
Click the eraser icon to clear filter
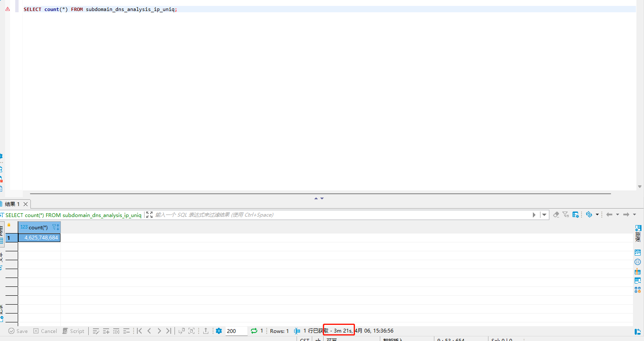[556, 215]
